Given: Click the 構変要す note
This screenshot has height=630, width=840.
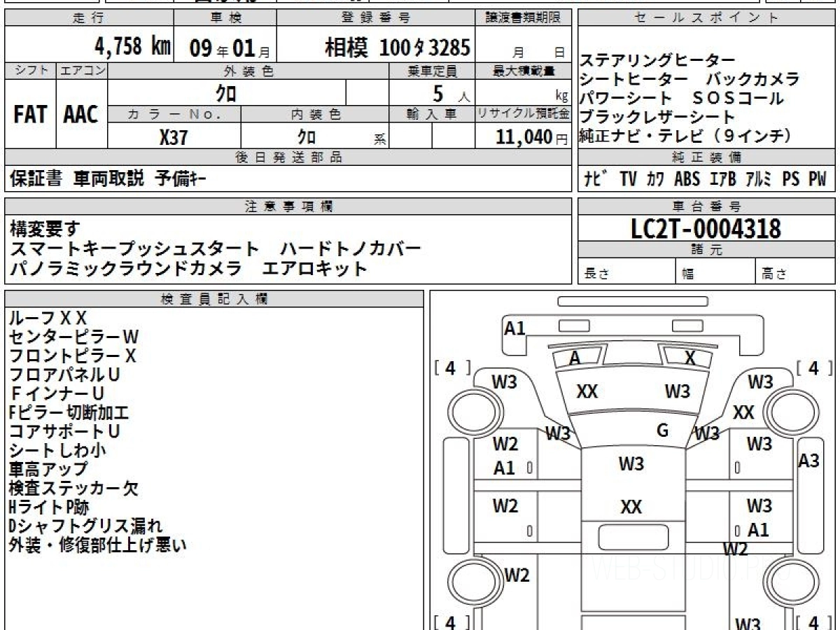Looking at the screenshot, I should point(45,228).
